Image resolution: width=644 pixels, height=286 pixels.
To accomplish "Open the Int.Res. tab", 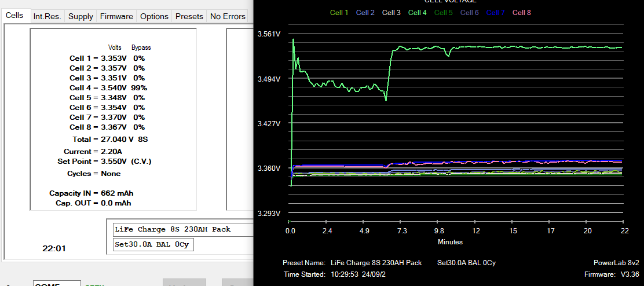I will 47,16.
